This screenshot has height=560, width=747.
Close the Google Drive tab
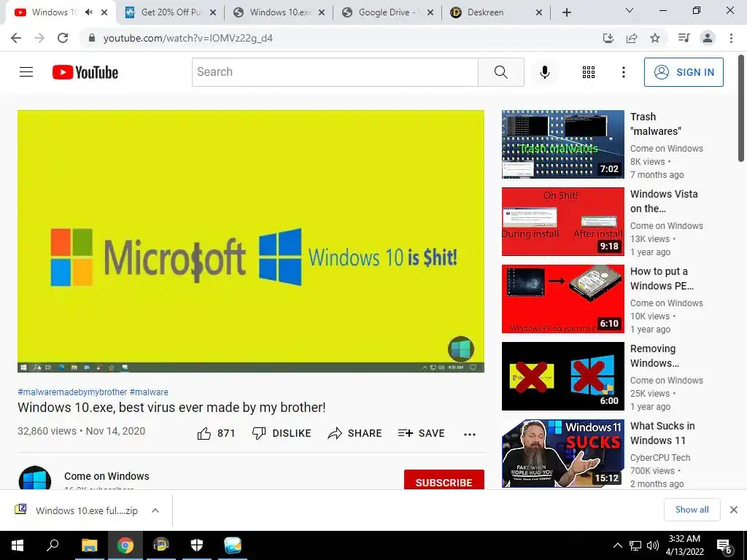(x=430, y=13)
